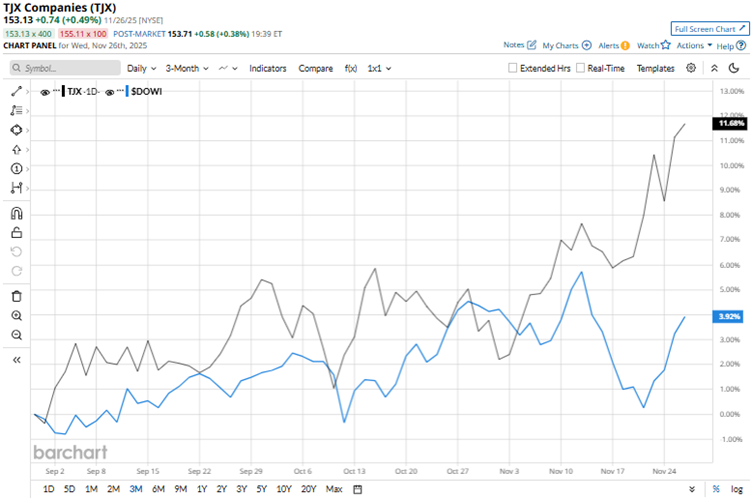The width and height of the screenshot is (752, 499).
Task: Select the 1D time range
Action: pos(48,489)
